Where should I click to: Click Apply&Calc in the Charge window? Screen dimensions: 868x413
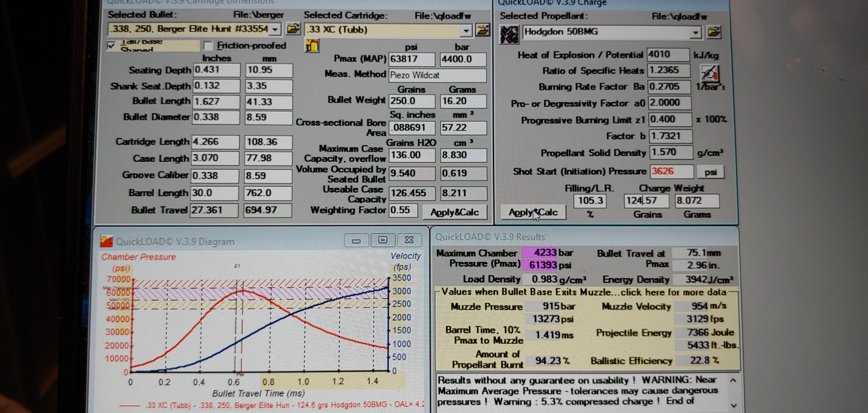[x=533, y=212]
